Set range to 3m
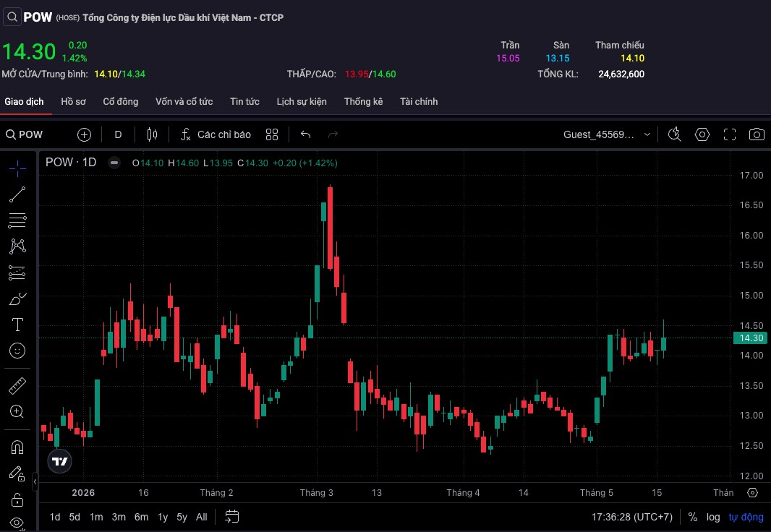 (x=119, y=518)
